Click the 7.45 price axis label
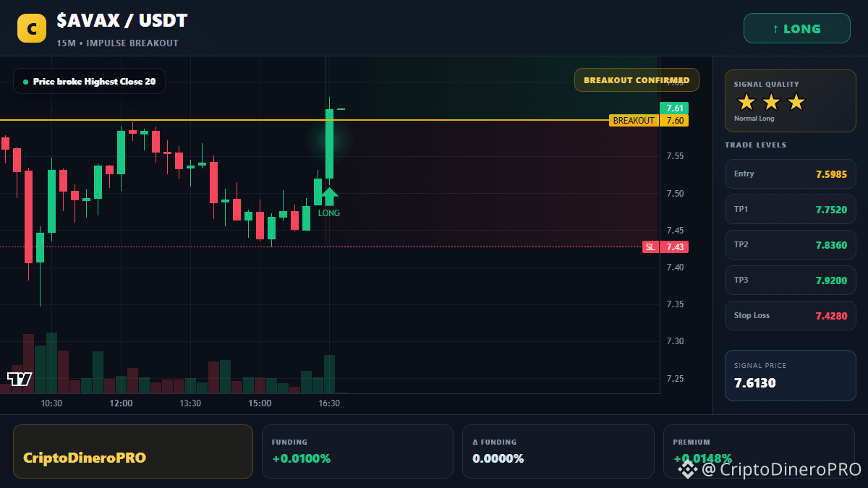The image size is (868, 488). [675, 231]
